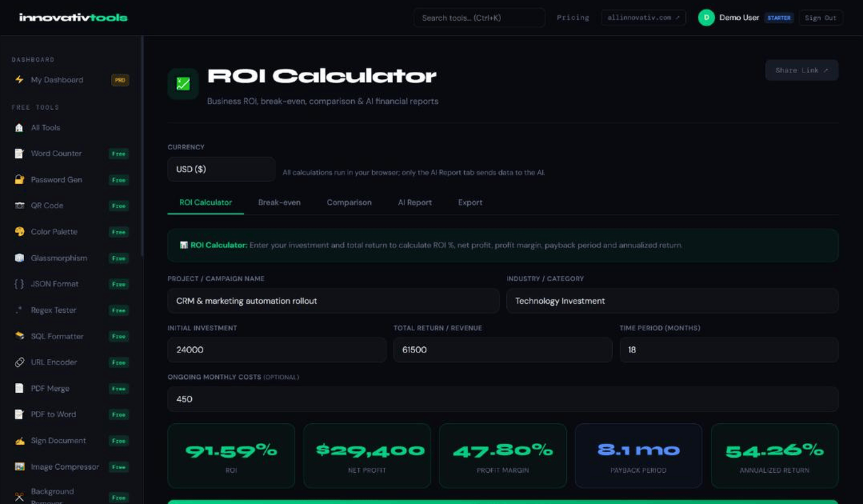Click the Initial Investment field showing 24000
Image resolution: width=863 pixels, height=504 pixels.
[x=277, y=350]
